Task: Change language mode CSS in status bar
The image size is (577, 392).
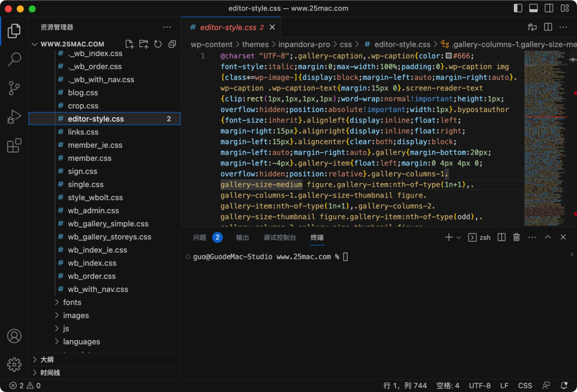Action: coord(525,386)
